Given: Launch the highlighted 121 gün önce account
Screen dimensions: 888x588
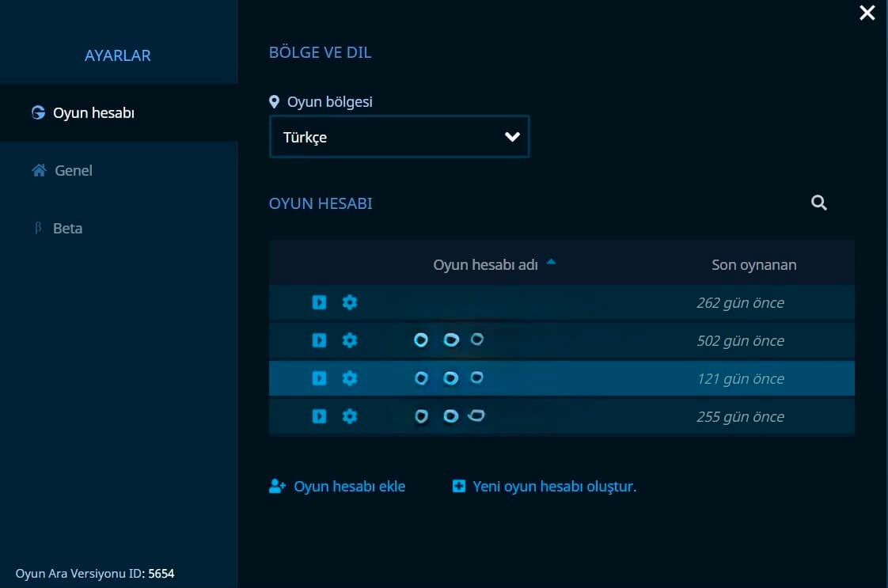Looking at the screenshot, I should pos(320,378).
